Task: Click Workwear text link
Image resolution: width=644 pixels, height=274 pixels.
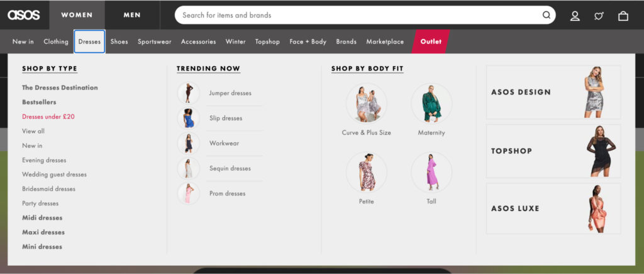Action: (x=225, y=143)
